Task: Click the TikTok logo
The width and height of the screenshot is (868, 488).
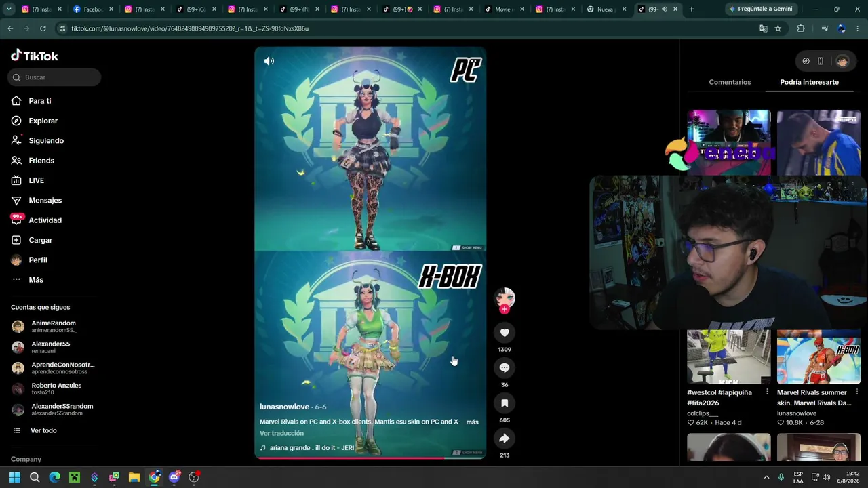Action: 35,56
